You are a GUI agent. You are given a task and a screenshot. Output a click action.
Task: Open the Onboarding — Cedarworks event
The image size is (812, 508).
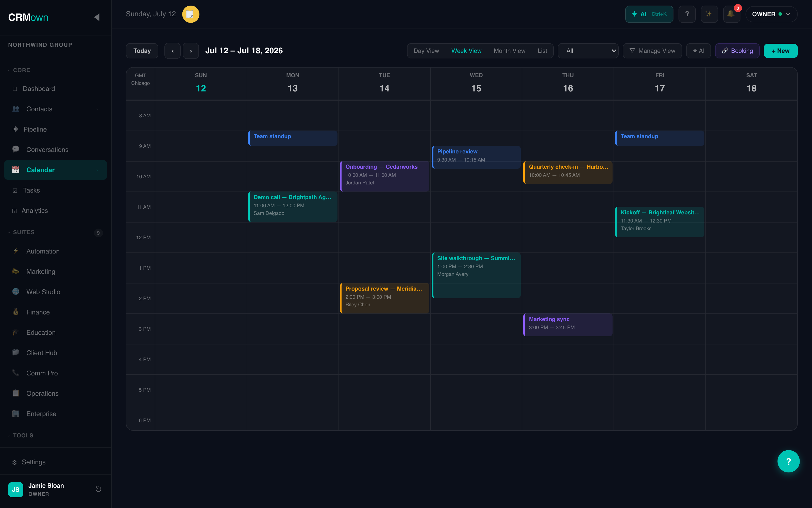(384, 176)
